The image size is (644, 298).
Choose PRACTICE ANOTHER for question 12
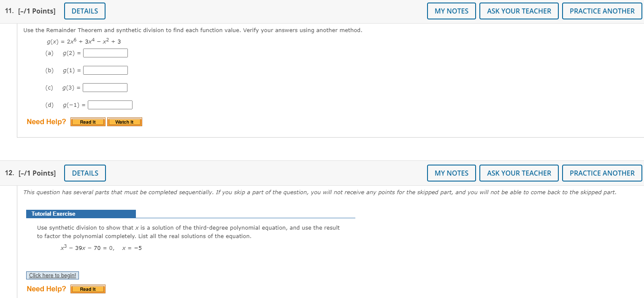click(602, 173)
